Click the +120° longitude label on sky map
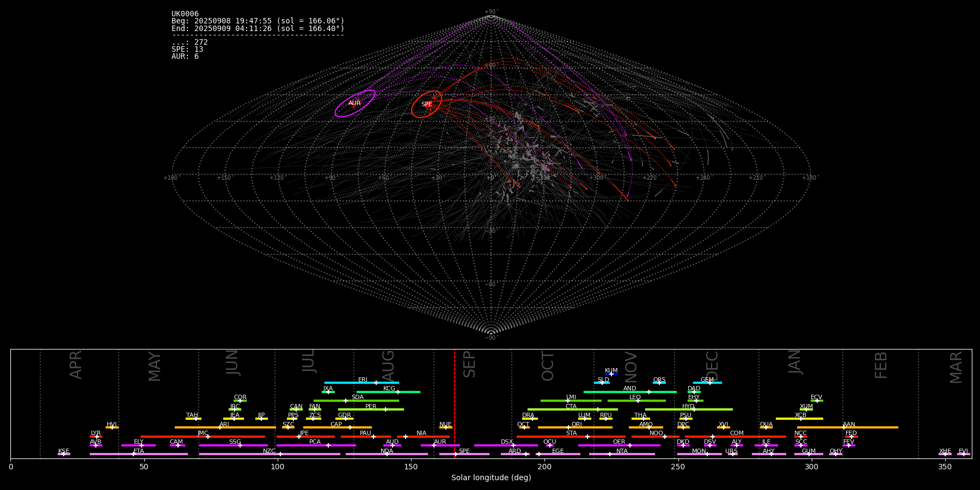 [x=277, y=178]
